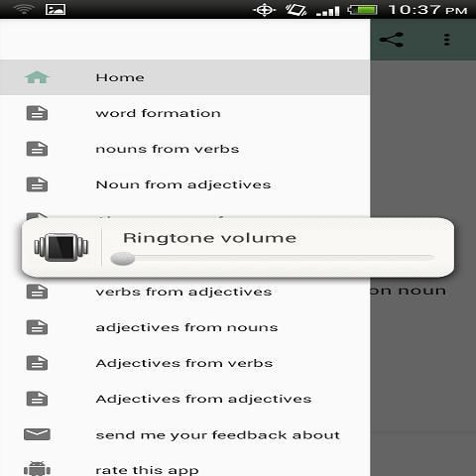Open Noun from adjectives section
476x476 pixels.
coord(184,184)
